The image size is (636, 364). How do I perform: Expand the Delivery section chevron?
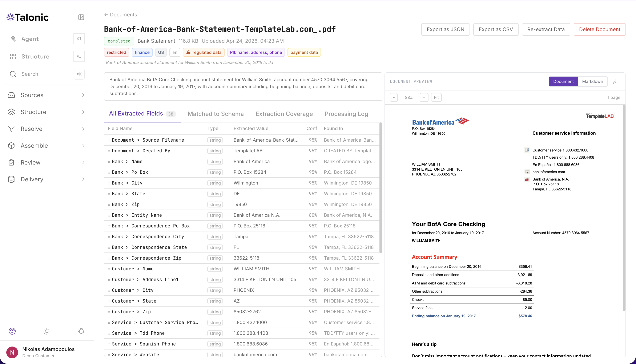[x=83, y=179]
